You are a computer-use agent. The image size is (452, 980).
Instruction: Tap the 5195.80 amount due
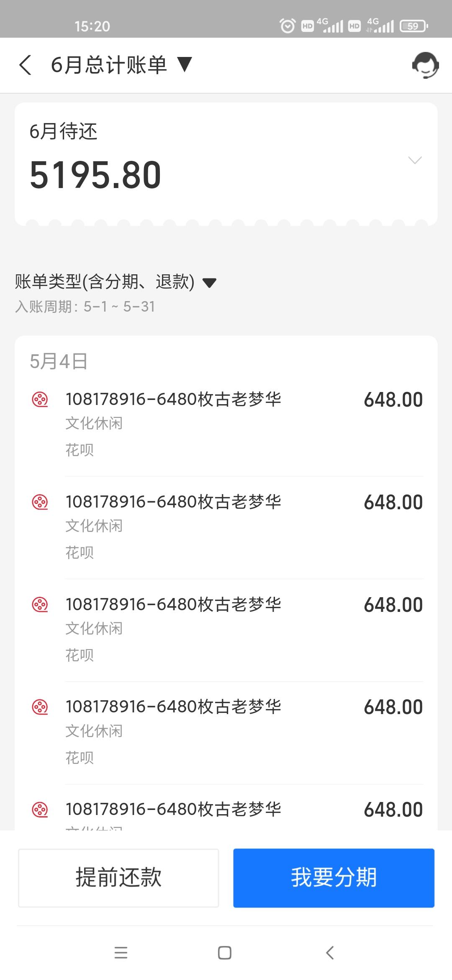pyautogui.click(x=95, y=175)
